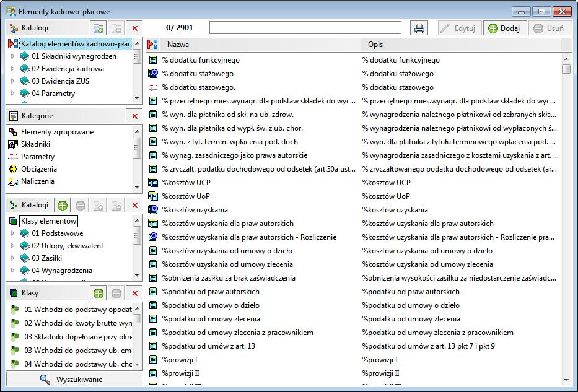Expand 03 Ewidencja ZUS tree node

[12, 81]
